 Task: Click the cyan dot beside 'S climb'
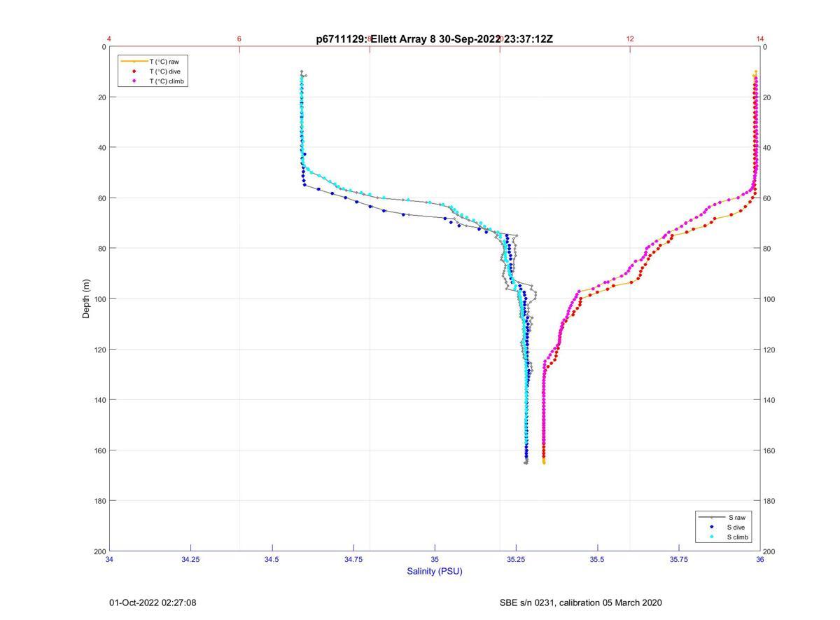point(711,537)
